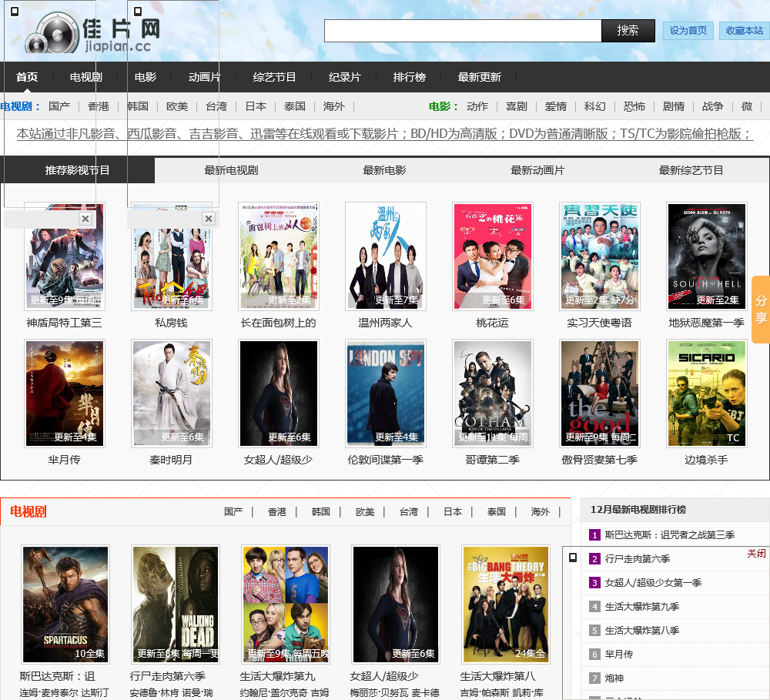Click the 私房钱 title link
The image size is (770, 700).
[172, 323]
